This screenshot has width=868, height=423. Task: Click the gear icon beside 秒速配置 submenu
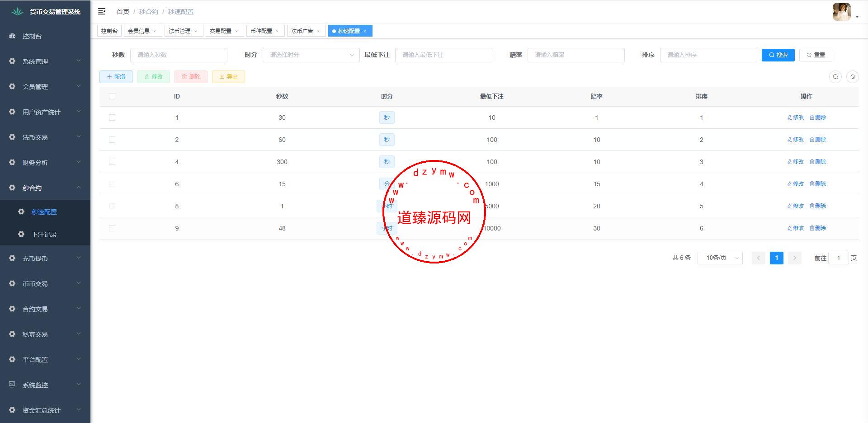pyautogui.click(x=21, y=211)
